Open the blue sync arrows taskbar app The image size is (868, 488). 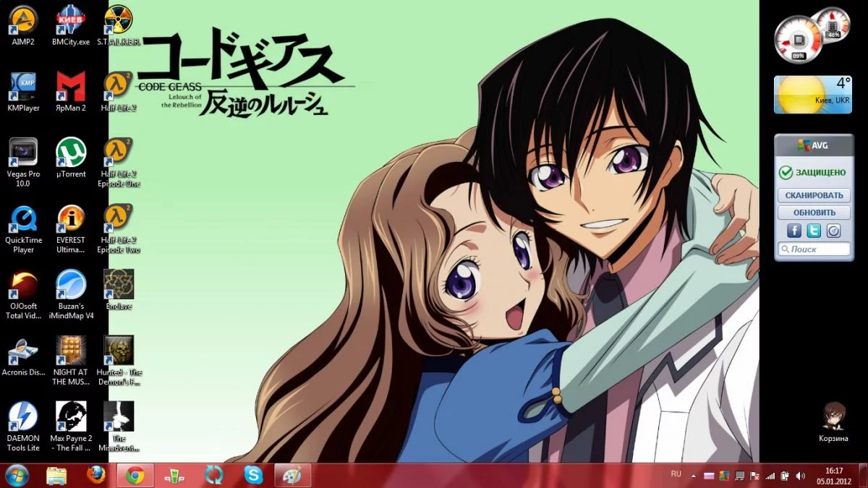click(214, 475)
